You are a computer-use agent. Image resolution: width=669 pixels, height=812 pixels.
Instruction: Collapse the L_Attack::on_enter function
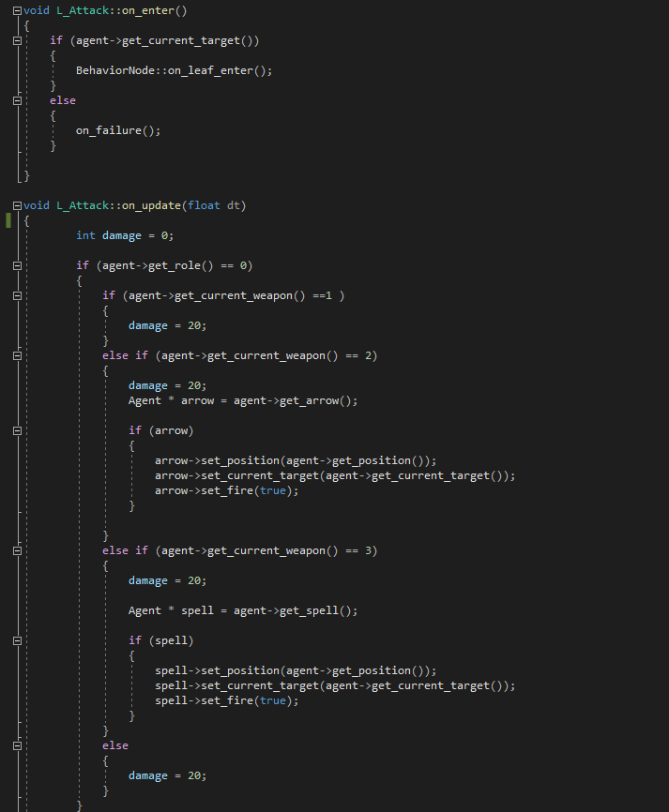pos(17,10)
